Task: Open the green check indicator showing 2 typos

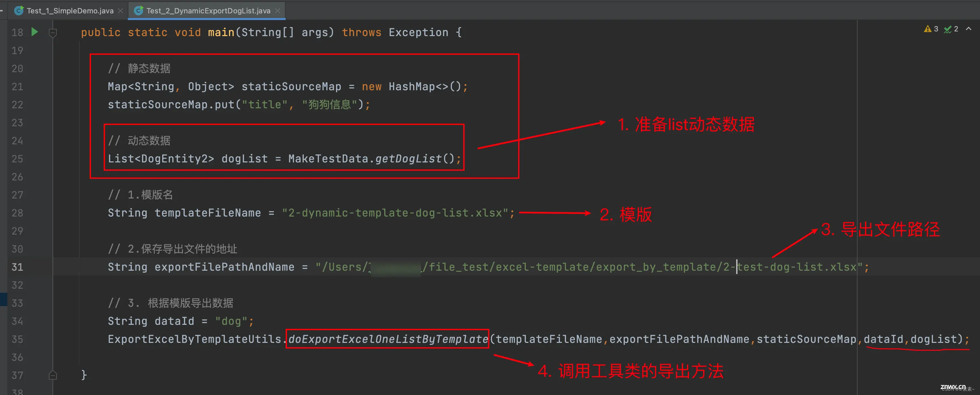Action: 951,29
